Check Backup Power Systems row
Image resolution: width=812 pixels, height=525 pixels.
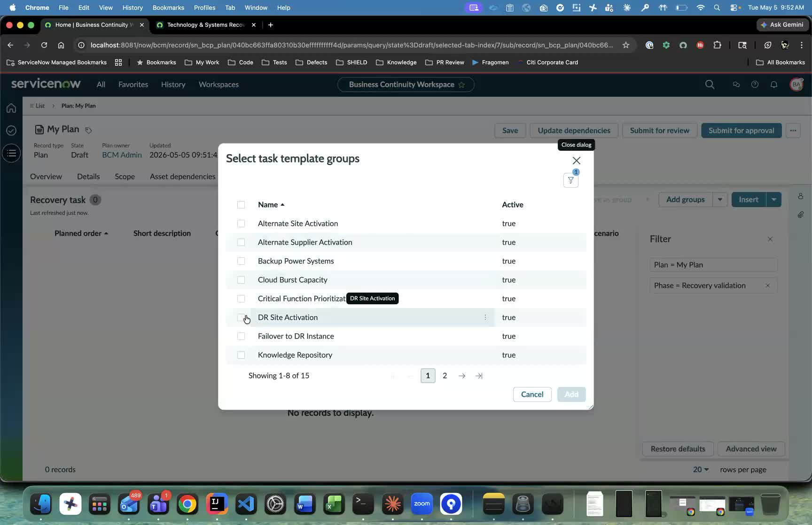click(241, 261)
